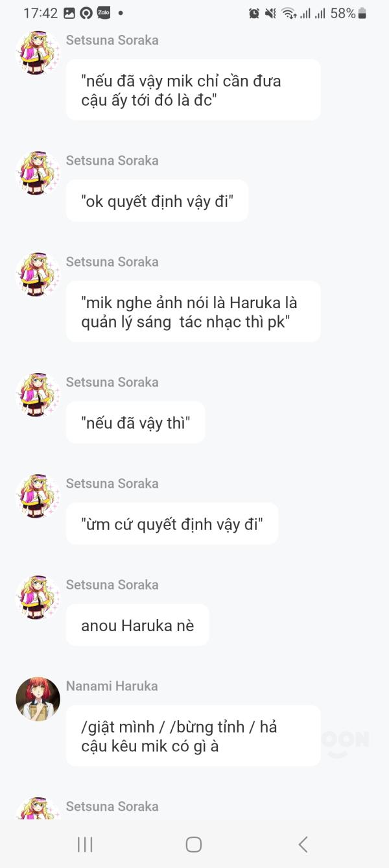Open the recent apps overview
The image size is (389, 868).
85,844
